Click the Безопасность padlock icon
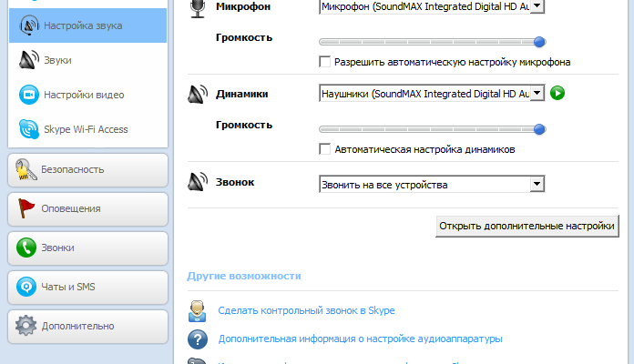The image size is (634, 364). click(x=26, y=169)
